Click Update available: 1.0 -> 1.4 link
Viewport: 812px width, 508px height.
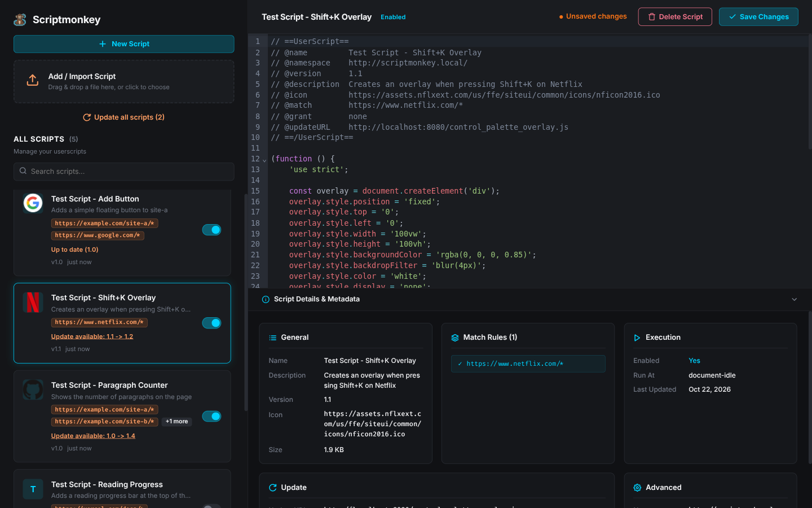(x=93, y=436)
